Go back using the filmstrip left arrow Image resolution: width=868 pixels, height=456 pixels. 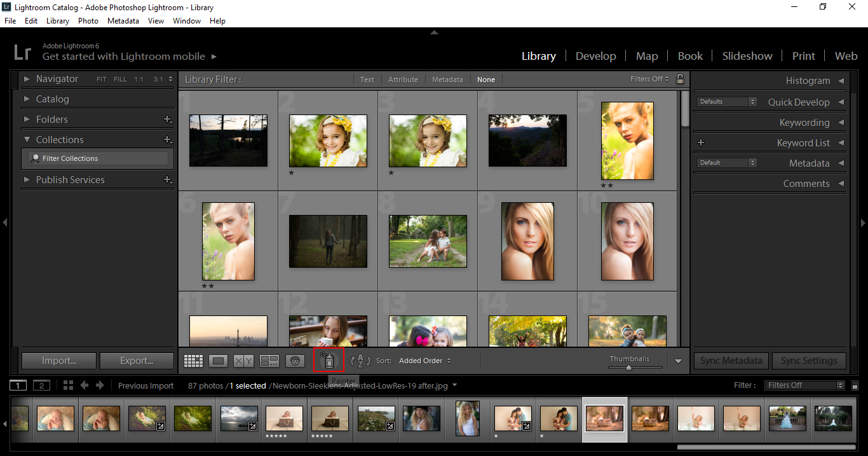click(x=85, y=385)
